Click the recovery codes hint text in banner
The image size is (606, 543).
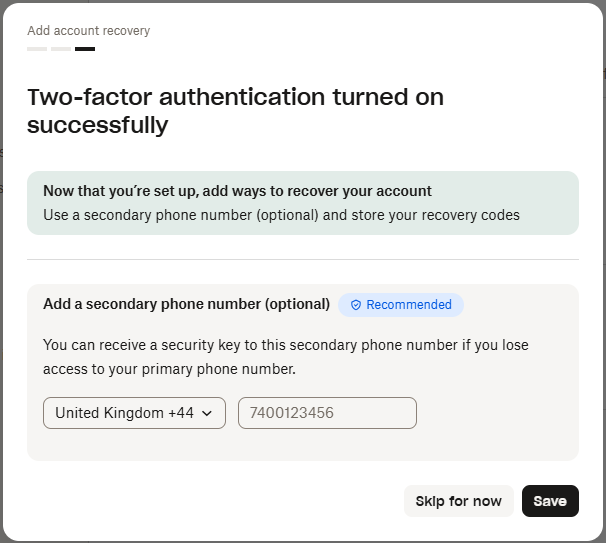[281, 215]
